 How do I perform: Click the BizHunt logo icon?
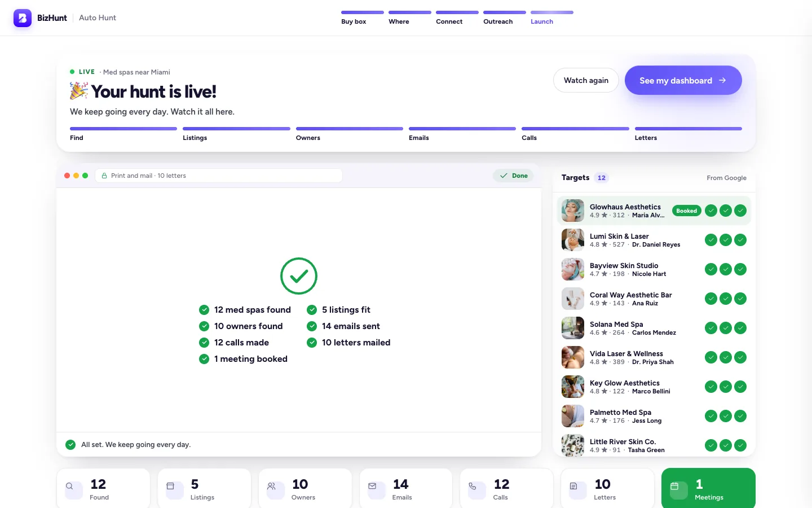(x=23, y=18)
